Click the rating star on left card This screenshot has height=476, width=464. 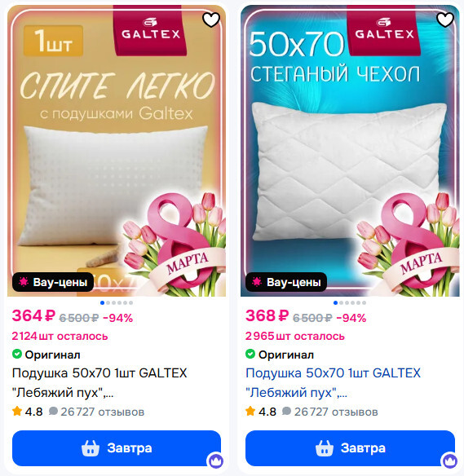(17, 412)
